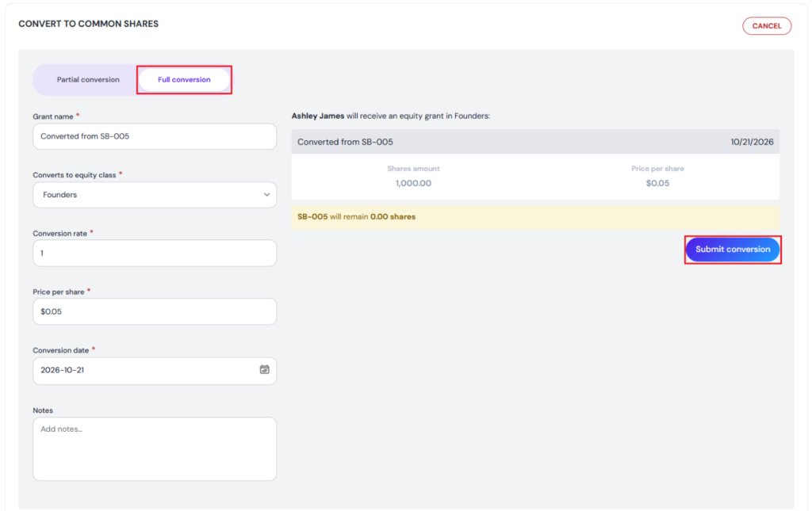This screenshot has height=511, width=812.
Task: Click the 'Grant name' field label
Action: click(53, 116)
